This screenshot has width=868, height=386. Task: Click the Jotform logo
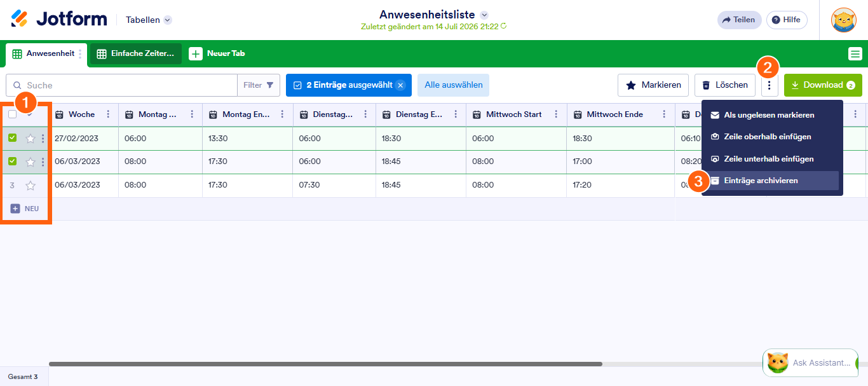59,19
